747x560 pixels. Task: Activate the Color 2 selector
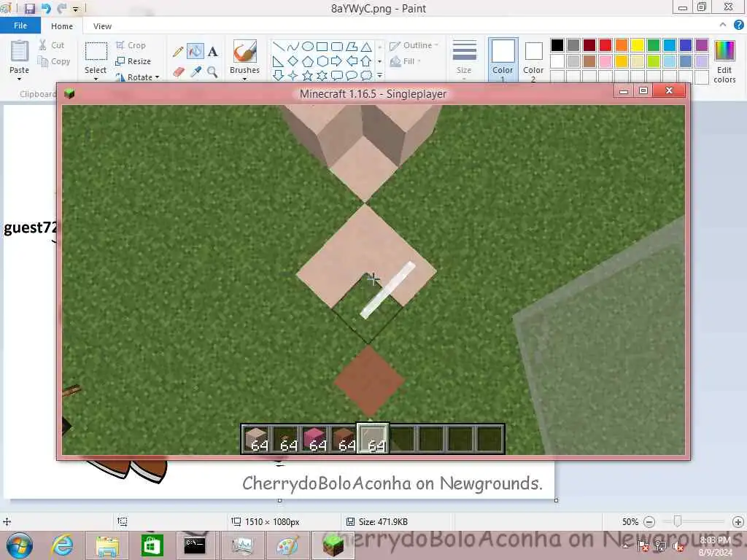[533, 60]
